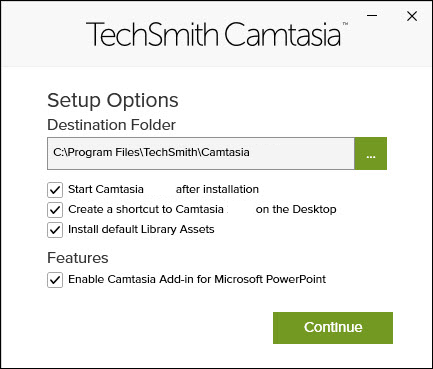Click the Setup Options heading
Image resolution: width=433 pixels, height=369 pixels.
[113, 100]
